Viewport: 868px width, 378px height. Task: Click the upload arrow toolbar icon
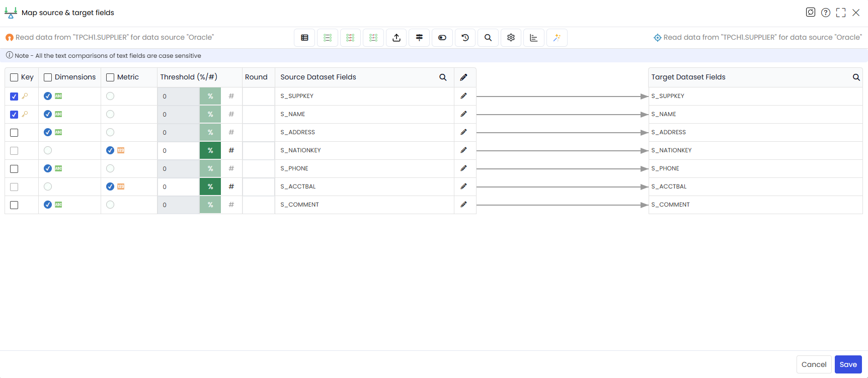click(397, 38)
